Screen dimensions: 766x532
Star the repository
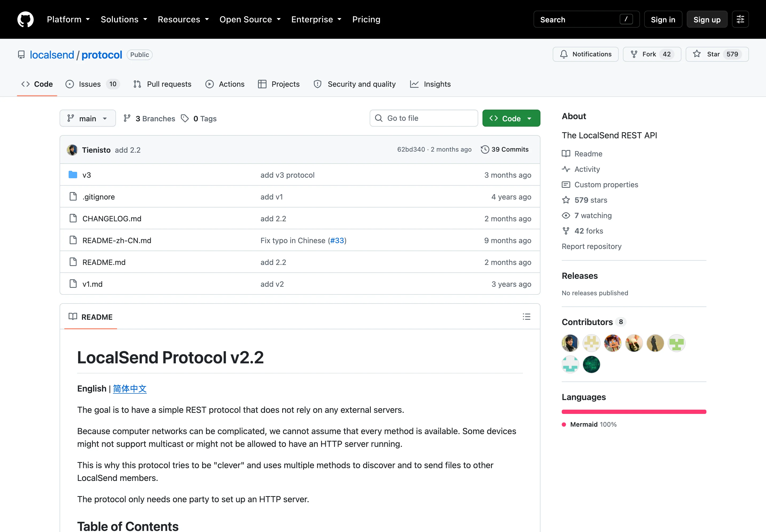pyautogui.click(x=717, y=54)
